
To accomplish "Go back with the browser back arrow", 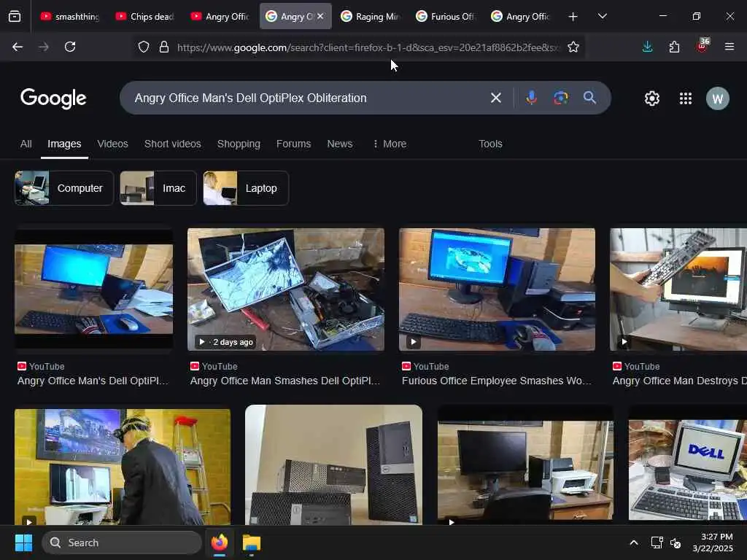I will [x=18, y=47].
